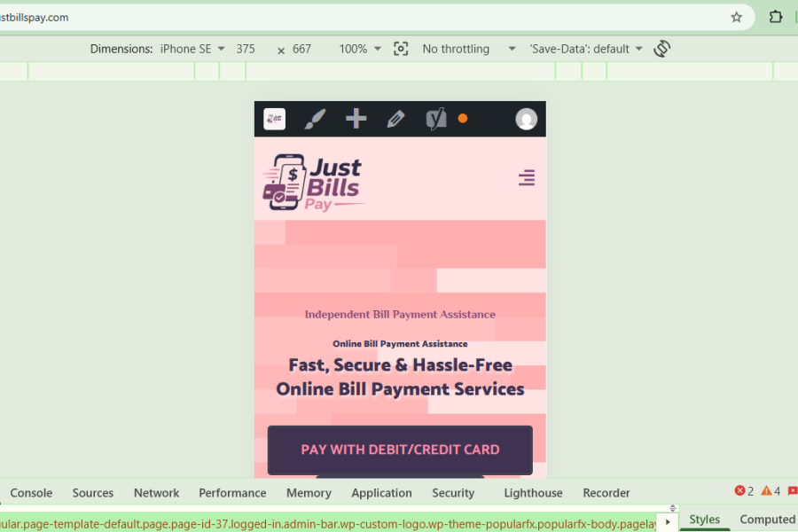Viewport: 798px width, 532px height.
Task: Bookmark this page with the star icon
Action: pos(736,18)
